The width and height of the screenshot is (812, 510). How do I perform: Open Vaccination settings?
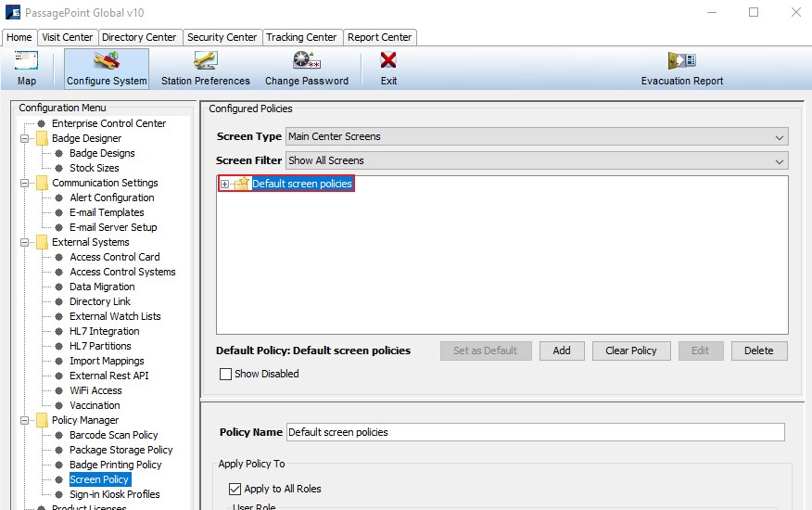coord(95,406)
